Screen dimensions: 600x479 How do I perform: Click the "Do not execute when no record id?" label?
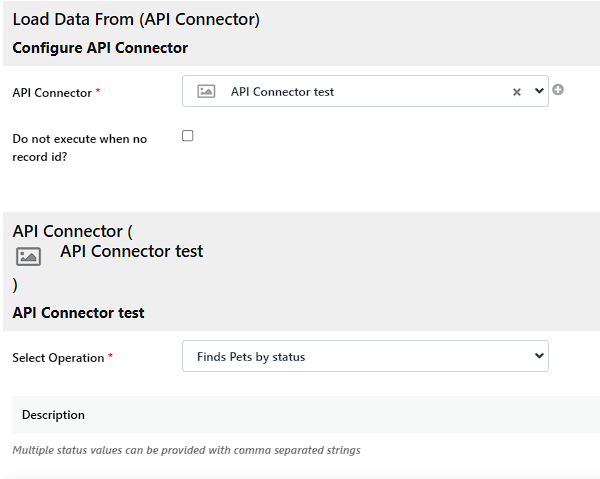click(79, 147)
